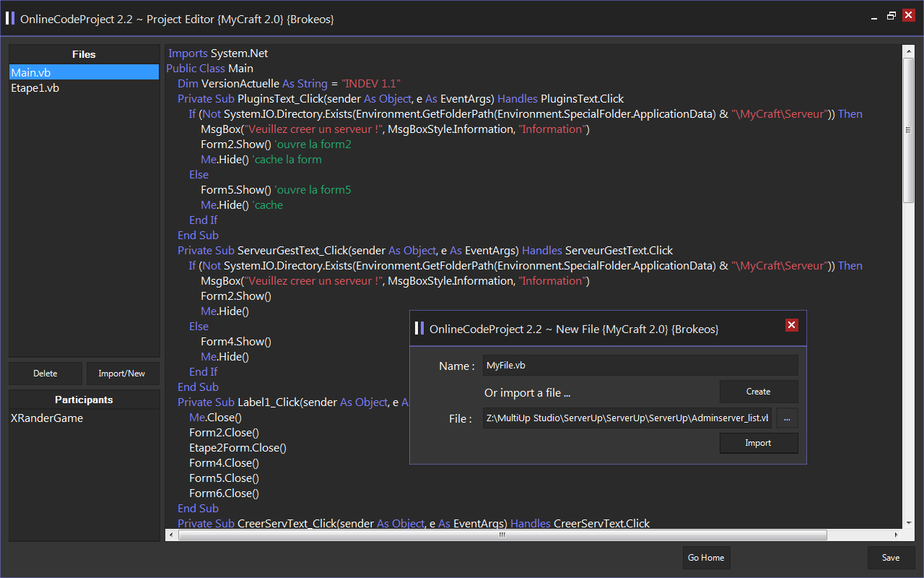This screenshot has height=578, width=924.
Task: Click the line "Form2.Show() 'ouvre la form2"
Action: (x=276, y=144)
